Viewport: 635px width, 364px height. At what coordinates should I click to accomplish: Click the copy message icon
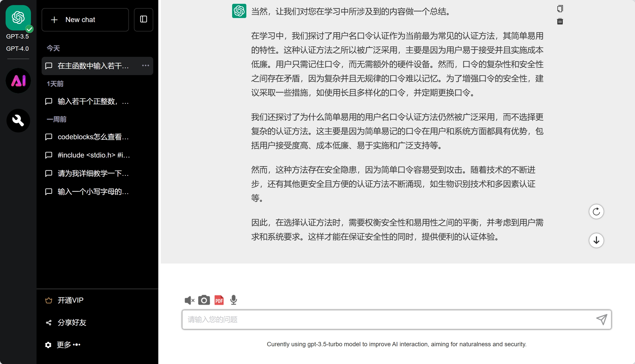coord(560,9)
